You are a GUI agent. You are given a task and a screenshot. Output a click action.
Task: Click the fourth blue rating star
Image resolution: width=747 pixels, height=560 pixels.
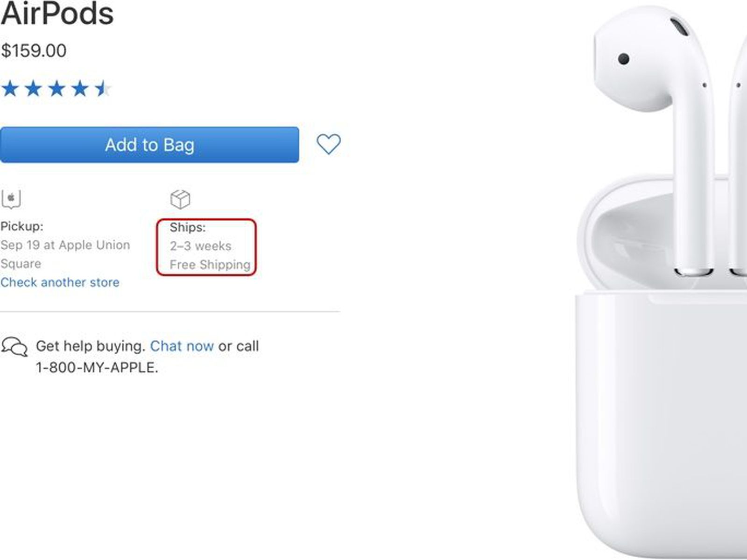(80, 88)
